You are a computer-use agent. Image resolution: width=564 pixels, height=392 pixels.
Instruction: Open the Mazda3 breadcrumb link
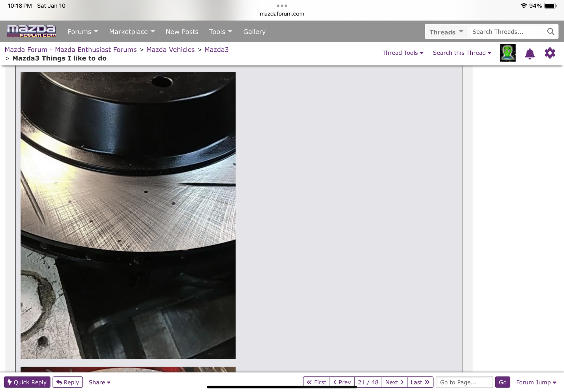[x=216, y=50]
